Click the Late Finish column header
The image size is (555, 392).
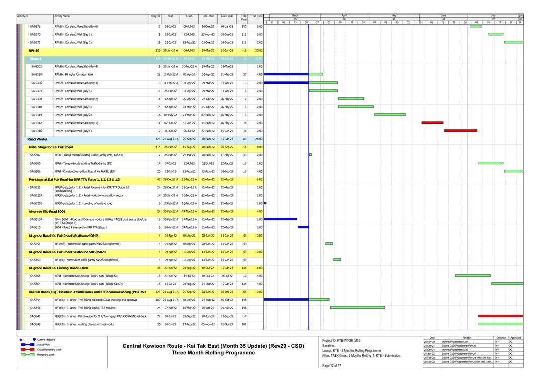coord(226,17)
